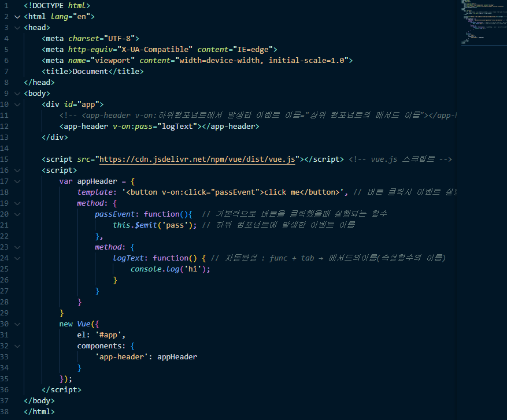Click the passEvent property name on line 20
The width and height of the screenshot is (507, 420).
click(115, 214)
